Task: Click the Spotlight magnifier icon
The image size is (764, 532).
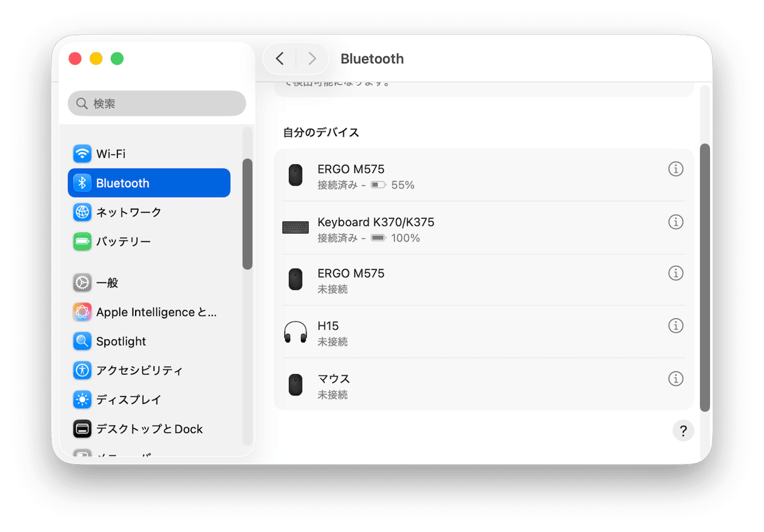Action: (x=82, y=341)
